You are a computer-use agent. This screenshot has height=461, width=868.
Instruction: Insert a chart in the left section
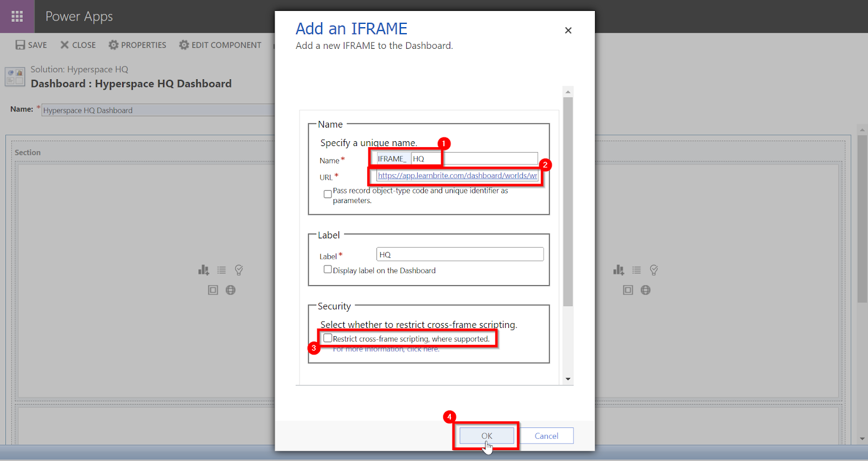[x=203, y=270]
